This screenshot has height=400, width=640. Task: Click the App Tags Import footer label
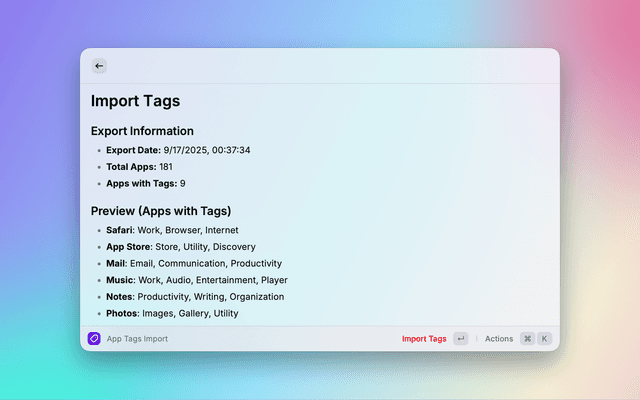137,339
